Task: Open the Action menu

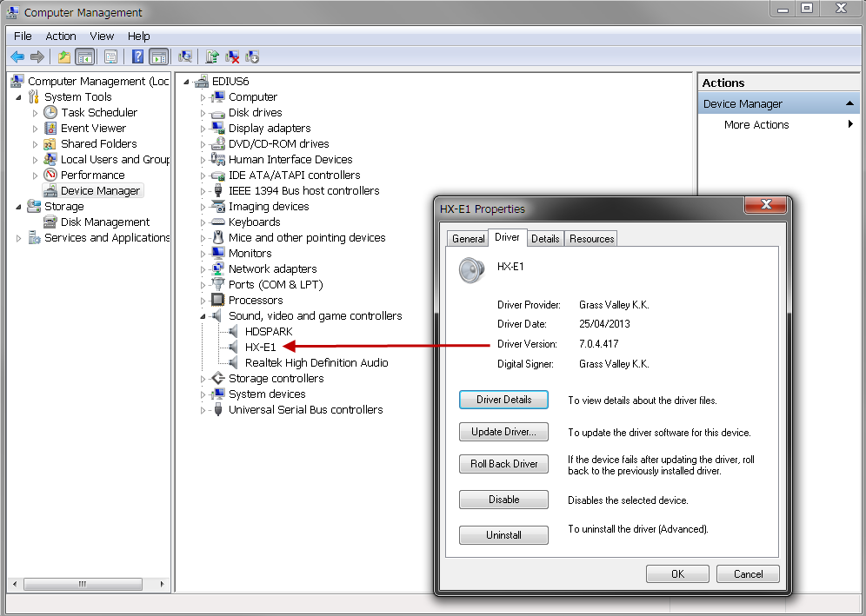Action: click(x=61, y=36)
